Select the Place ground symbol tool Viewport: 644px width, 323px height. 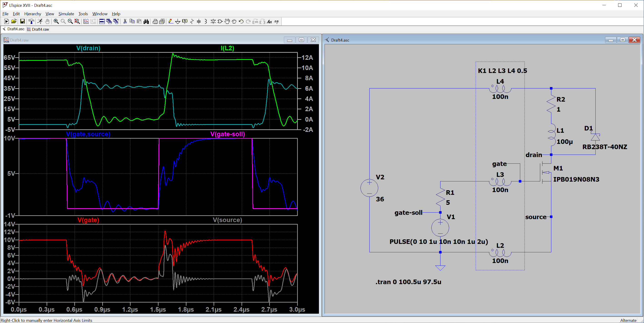[x=178, y=22]
